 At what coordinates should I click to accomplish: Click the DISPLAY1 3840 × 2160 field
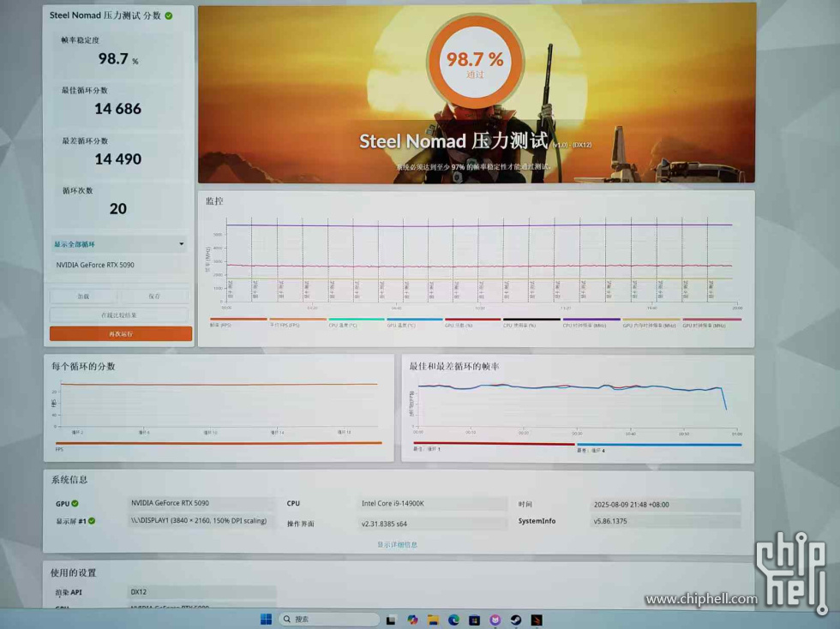tap(201, 521)
